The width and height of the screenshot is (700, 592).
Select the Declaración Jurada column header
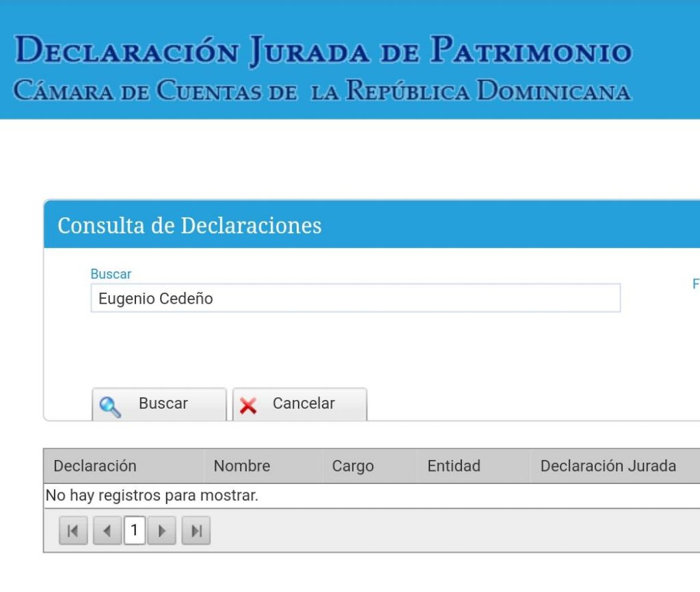click(608, 466)
